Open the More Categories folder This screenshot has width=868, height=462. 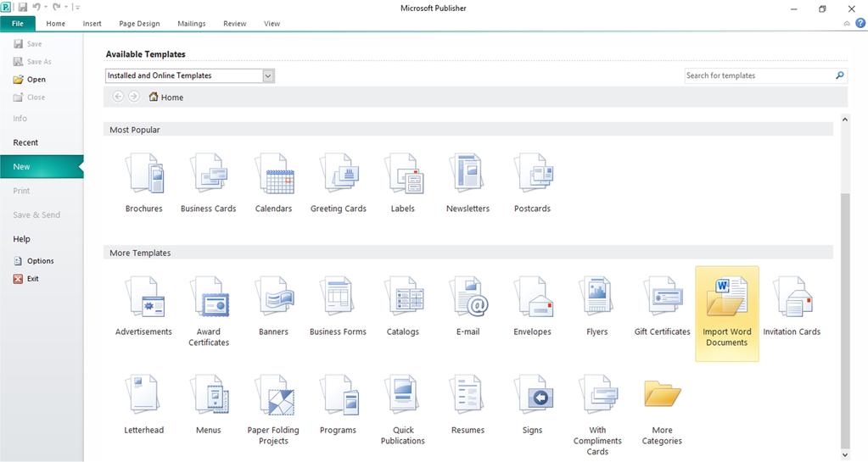point(662,410)
